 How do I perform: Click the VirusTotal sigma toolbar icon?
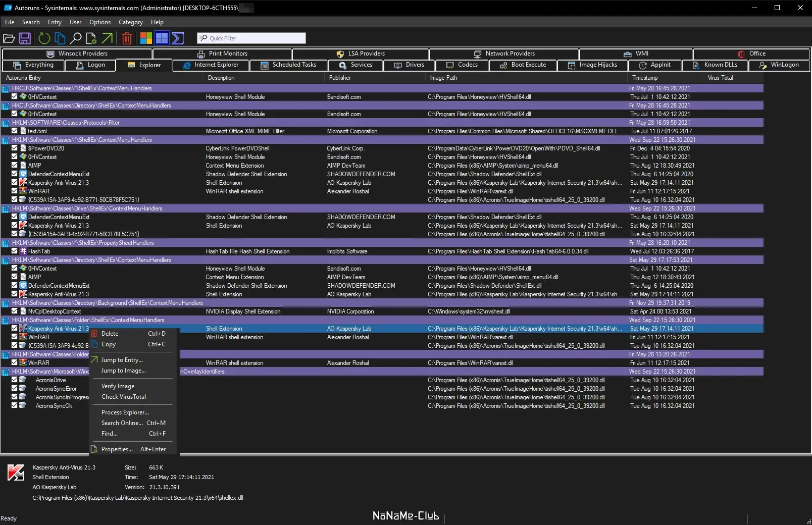click(178, 38)
